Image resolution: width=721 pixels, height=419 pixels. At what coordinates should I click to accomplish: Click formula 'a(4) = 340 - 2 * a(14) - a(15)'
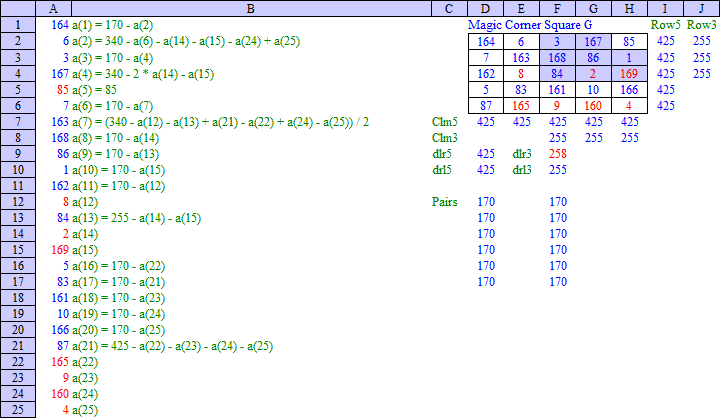tap(143, 74)
